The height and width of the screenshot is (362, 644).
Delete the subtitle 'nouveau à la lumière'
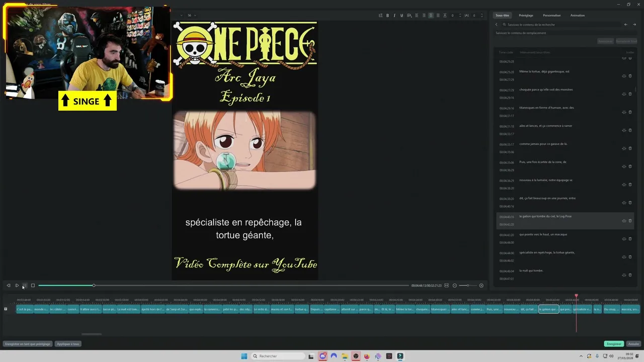[630, 185]
